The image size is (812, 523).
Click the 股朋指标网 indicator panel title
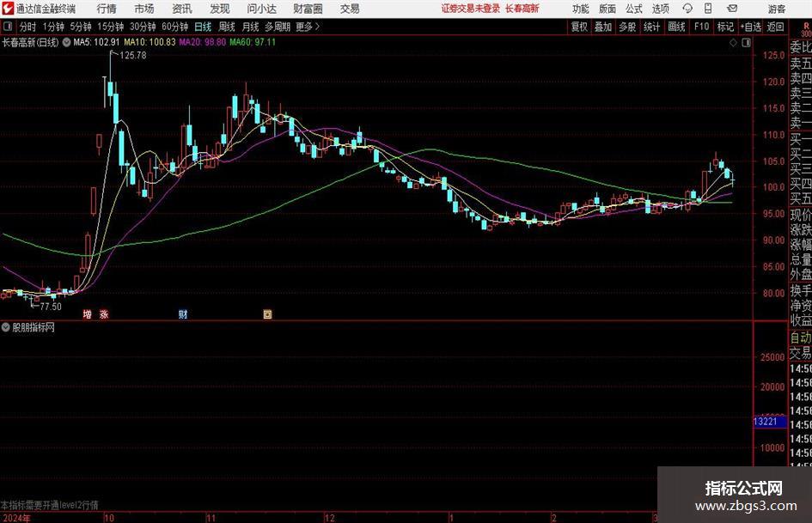(34, 327)
